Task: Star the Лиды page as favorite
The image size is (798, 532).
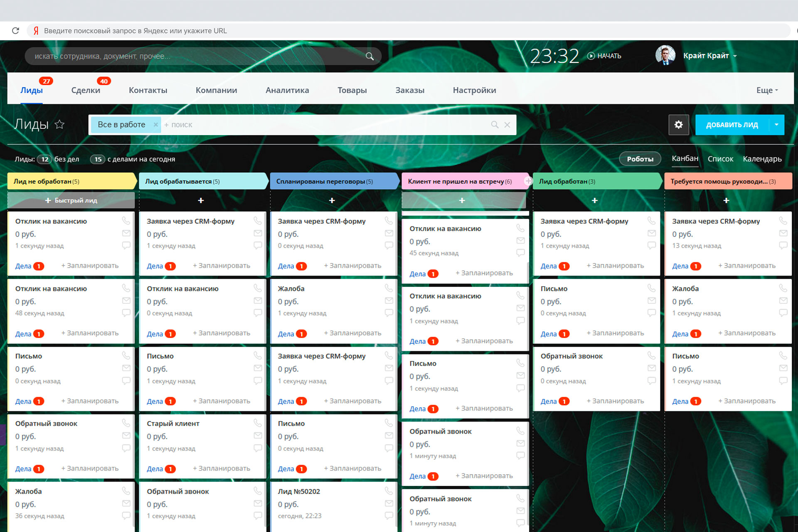Action: [x=60, y=124]
